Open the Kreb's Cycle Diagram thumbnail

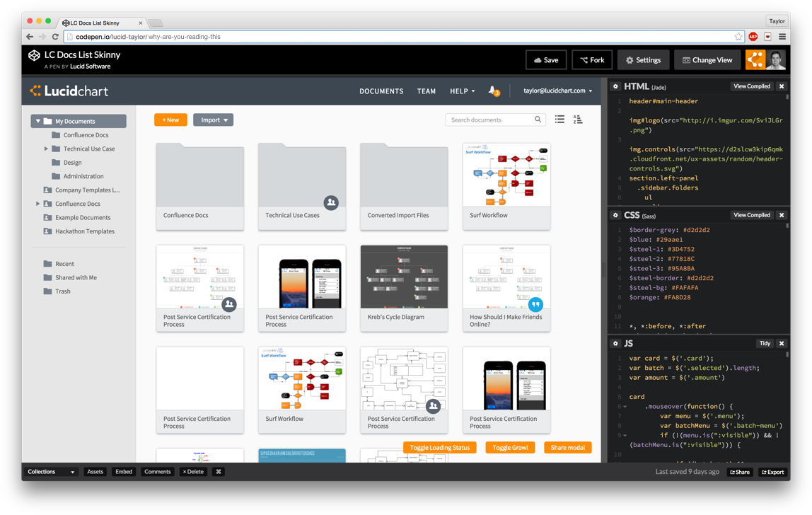point(404,277)
